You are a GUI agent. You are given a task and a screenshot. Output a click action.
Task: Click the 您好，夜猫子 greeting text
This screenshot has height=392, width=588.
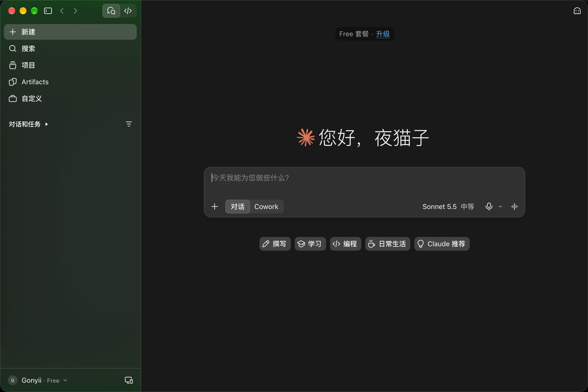coord(374,137)
